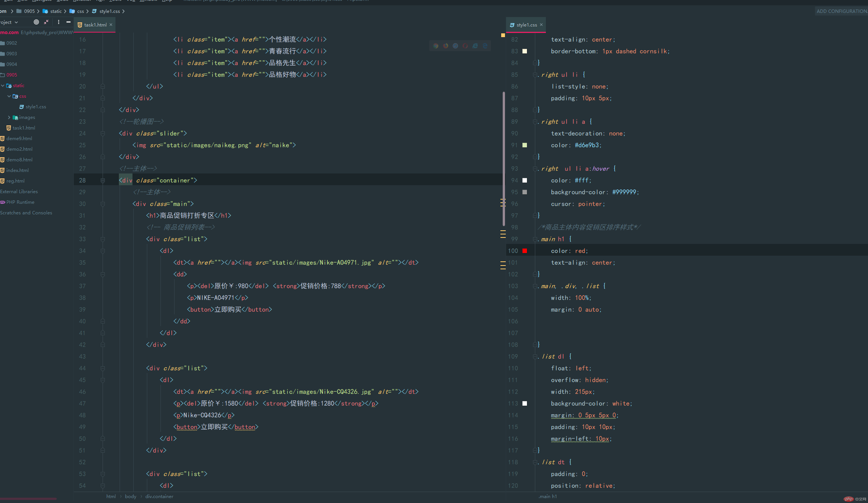The image size is (868, 503).
Task: Expand the images folder in file tree
Action: pos(9,117)
